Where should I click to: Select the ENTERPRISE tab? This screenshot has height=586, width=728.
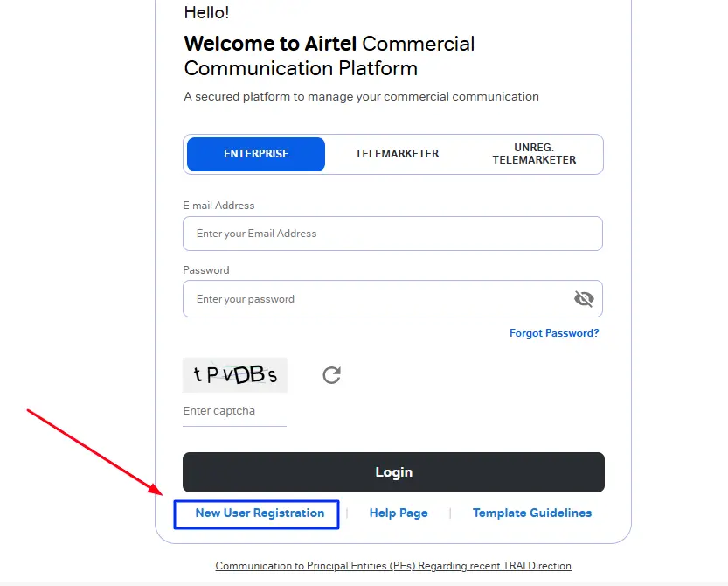pos(254,154)
